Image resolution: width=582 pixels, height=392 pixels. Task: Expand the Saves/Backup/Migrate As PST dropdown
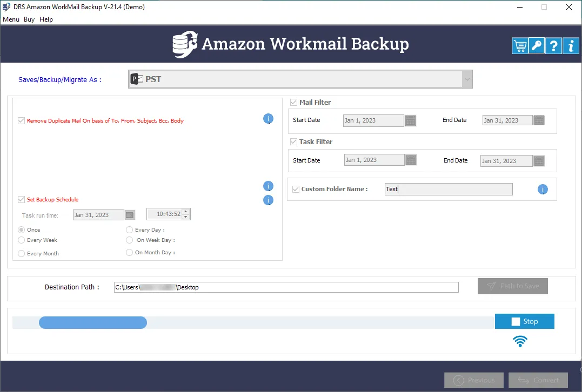467,79
